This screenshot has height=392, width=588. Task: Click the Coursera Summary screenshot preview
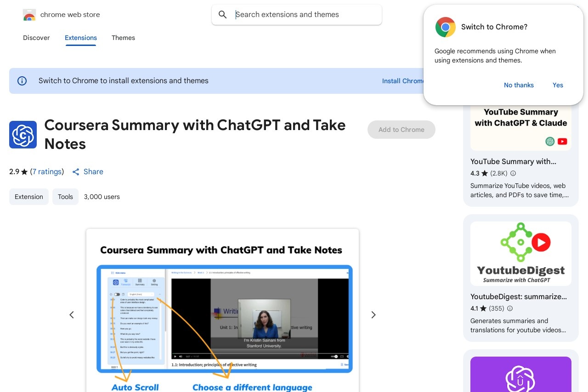point(222,311)
